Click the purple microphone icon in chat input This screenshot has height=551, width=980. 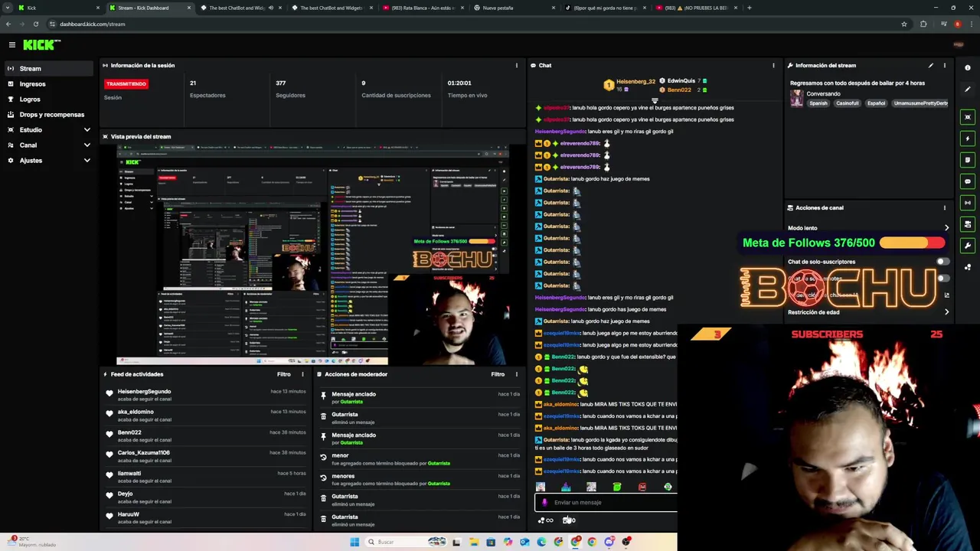point(544,503)
